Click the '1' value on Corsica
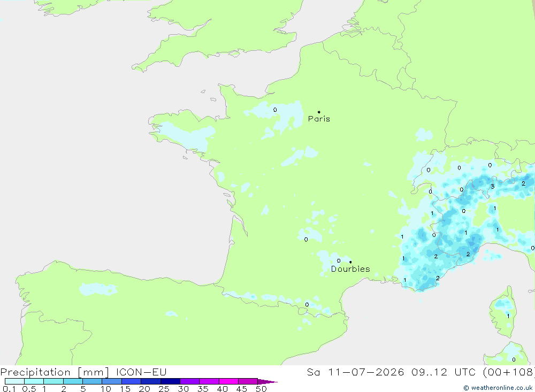535x392 pixels. click(508, 316)
